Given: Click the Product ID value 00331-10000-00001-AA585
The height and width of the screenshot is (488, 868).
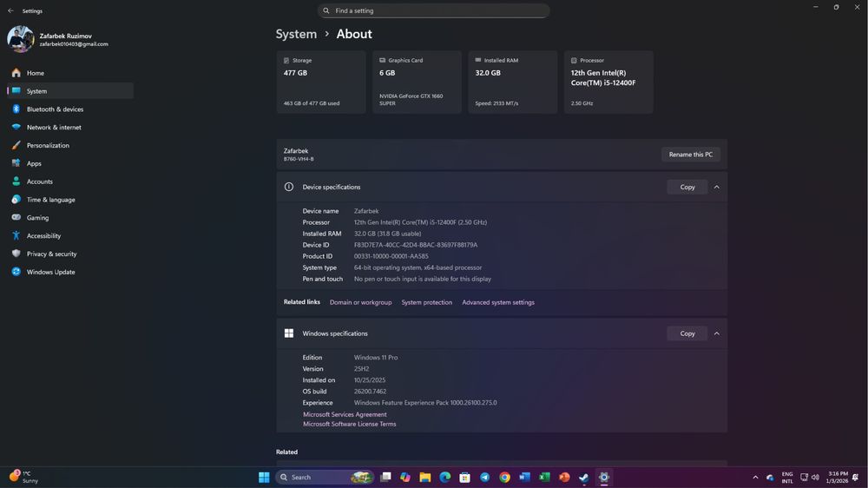Looking at the screenshot, I should [x=391, y=256].
